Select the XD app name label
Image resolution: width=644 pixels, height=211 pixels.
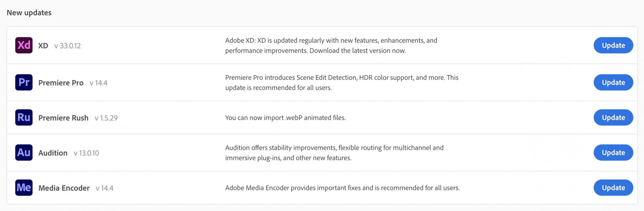pyautogui.click(x=43, y=46)
